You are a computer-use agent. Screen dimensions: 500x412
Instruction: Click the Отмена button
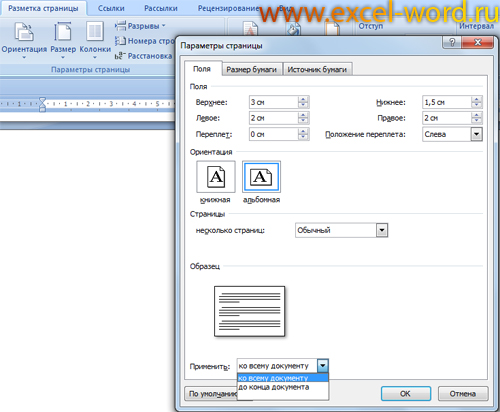pyautogui.click(x=463, y=394)
